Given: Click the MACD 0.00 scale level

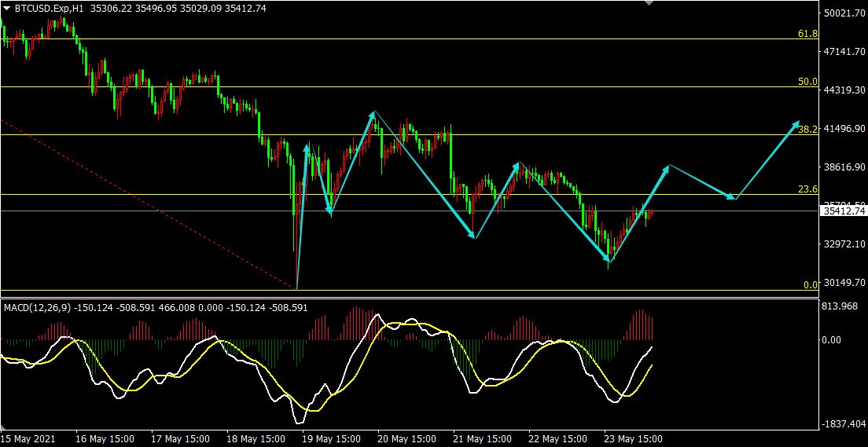Looking at the screenshot, I should 831,340.
